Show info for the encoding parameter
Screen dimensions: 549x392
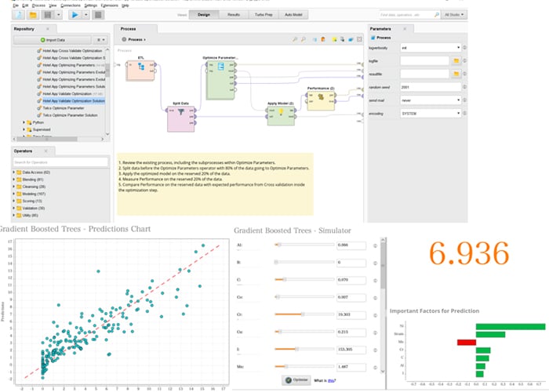(464, 114)
